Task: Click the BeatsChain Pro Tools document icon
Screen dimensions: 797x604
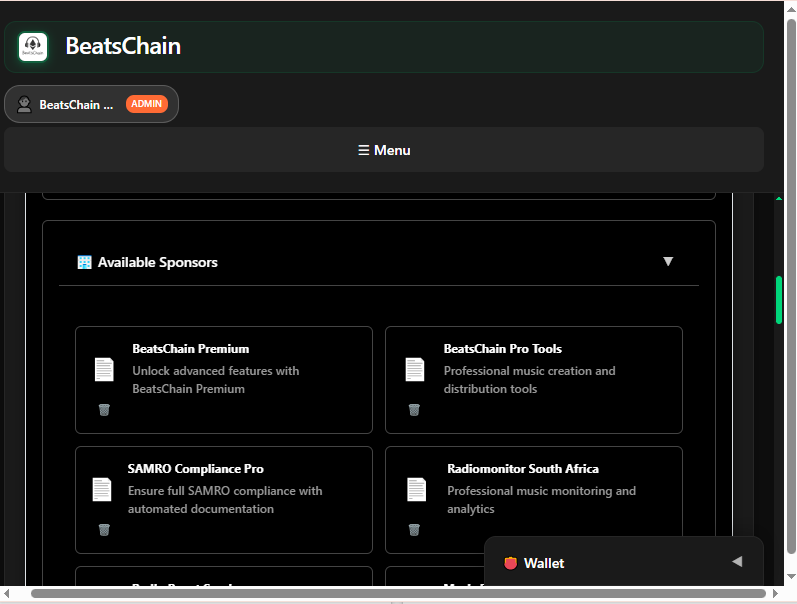Action: (415, 370)
